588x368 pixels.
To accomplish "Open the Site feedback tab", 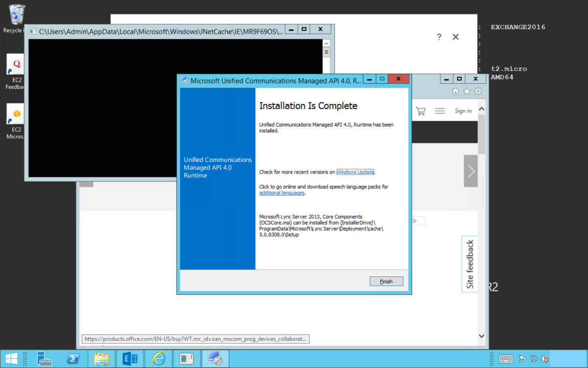I will point(470,264).
